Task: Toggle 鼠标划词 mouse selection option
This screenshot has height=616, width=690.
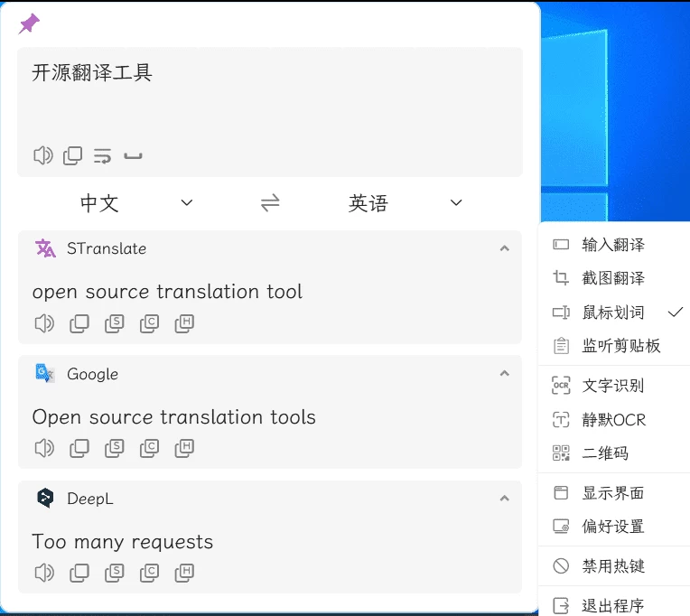Action: pyautogui.click(x=613, y=313)
